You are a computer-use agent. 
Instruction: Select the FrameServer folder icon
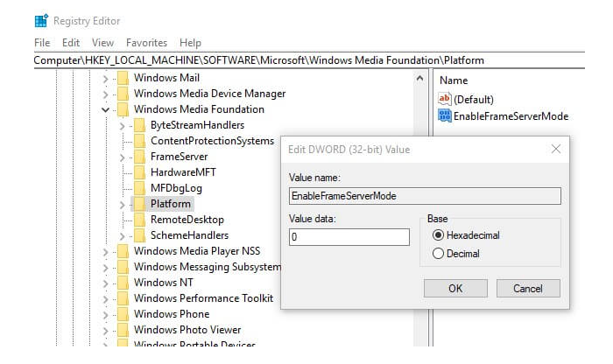click(x=139, y=157)
